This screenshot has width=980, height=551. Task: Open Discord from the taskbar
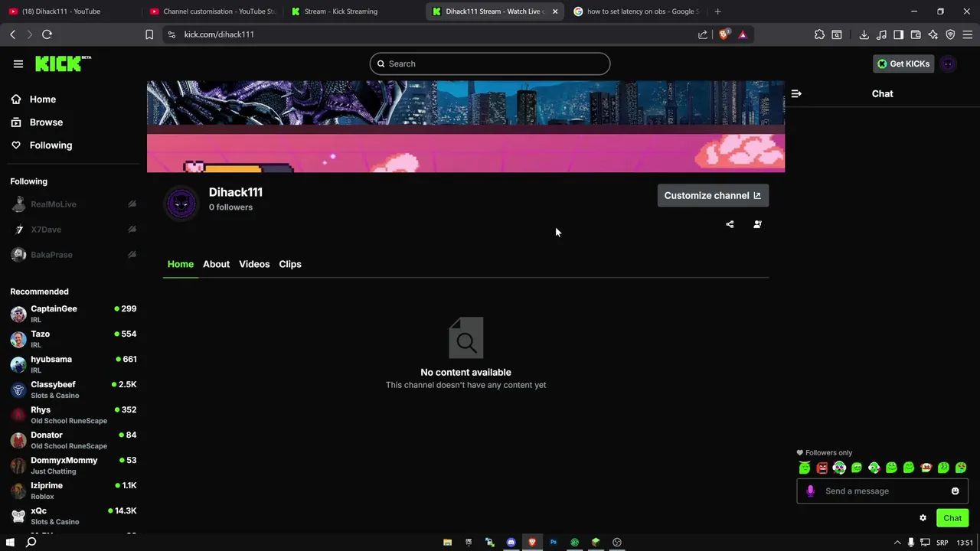point(511,542)
